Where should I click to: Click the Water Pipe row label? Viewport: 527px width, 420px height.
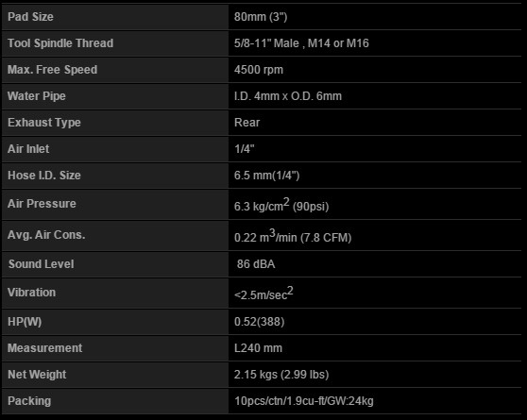(x=37, y=96)
